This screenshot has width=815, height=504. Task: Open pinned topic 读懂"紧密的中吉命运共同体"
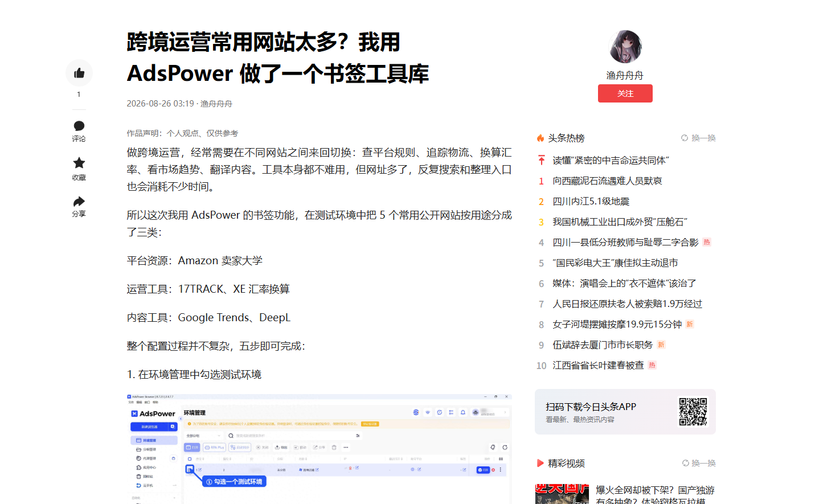611,161
